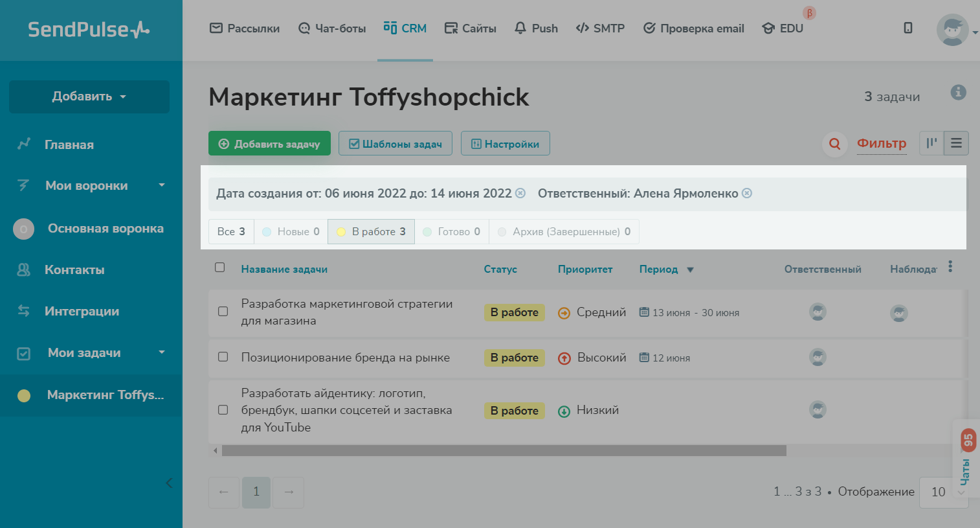
Task: Select all tasks with header checkbox
Action: point(220,268)
